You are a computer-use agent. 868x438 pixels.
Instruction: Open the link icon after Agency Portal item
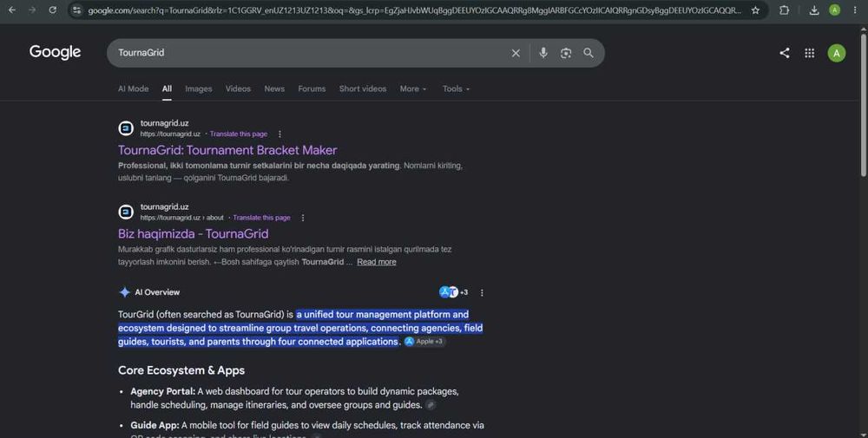tap(431, 405)
